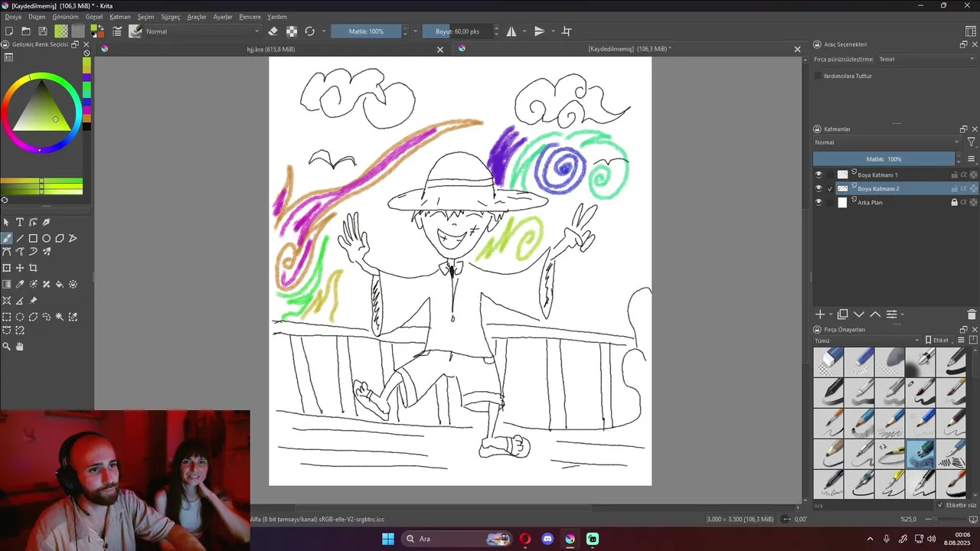Toggle horizontal mirror tool
The width and height of the screenshot is (980, 551).
tap(511, 31)
